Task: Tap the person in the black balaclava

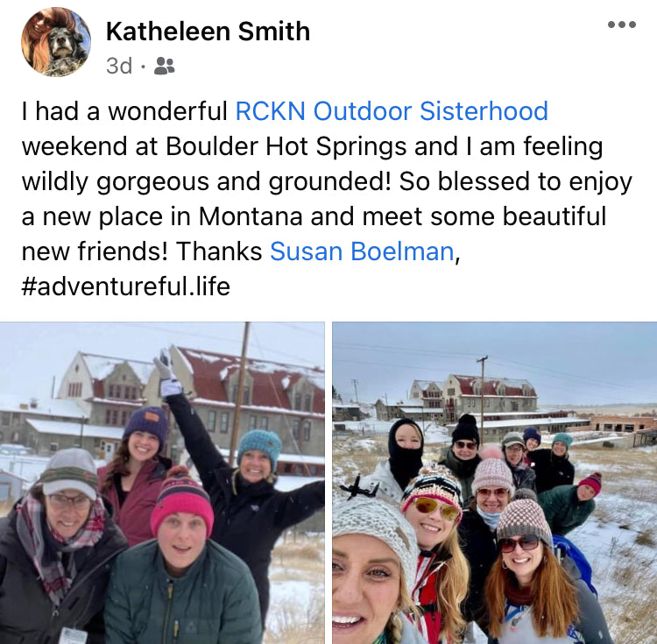Action: (x=406, y=450)
